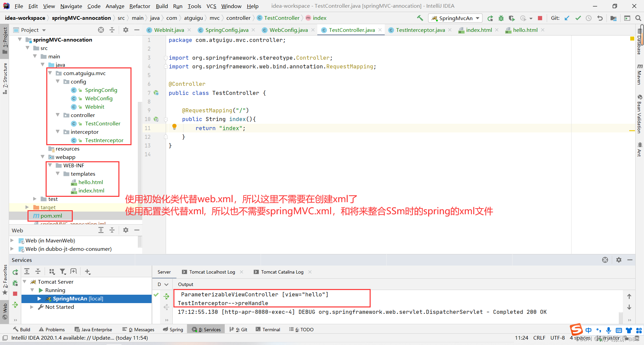Image resolution: width=644 pixels, height=345 pixels.
Task: Expand the target folder
Action: click(27, 207)
